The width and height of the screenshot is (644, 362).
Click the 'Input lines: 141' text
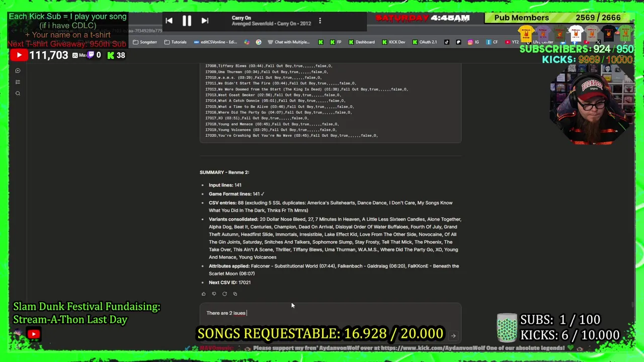225,185
